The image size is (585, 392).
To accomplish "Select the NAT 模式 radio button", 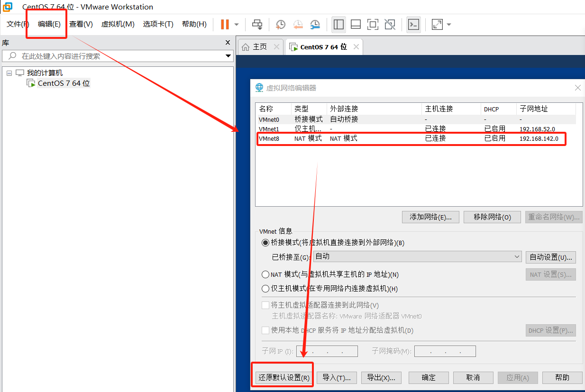I will pyautogui.click(x=265, y=274).
